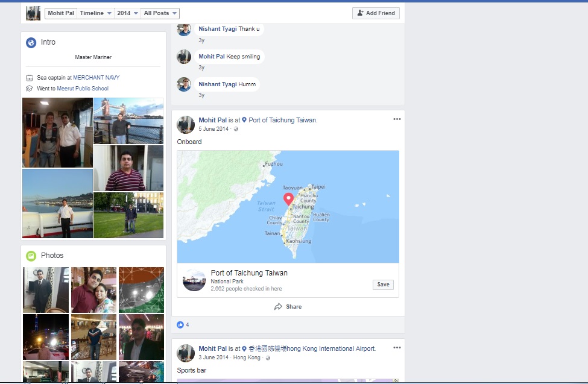Click Hong Kong location text under post
The image size is (588, 384).
click(247, 357)
